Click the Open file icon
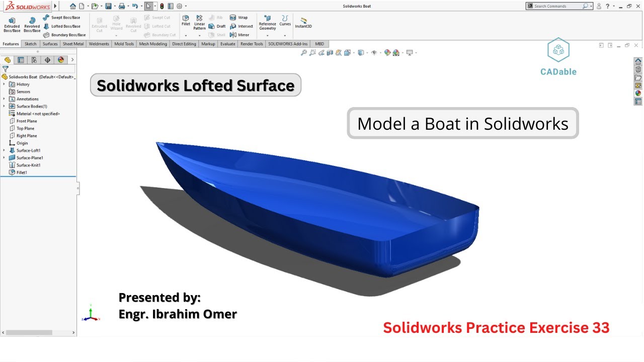Screen dimensions: 644x362 pos(94,6)
